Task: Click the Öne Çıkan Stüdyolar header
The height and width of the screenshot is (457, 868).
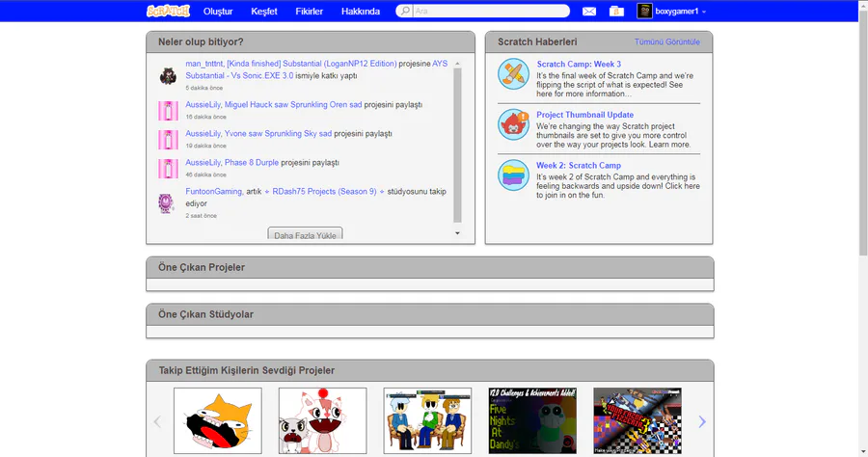Action: (205, 314)
